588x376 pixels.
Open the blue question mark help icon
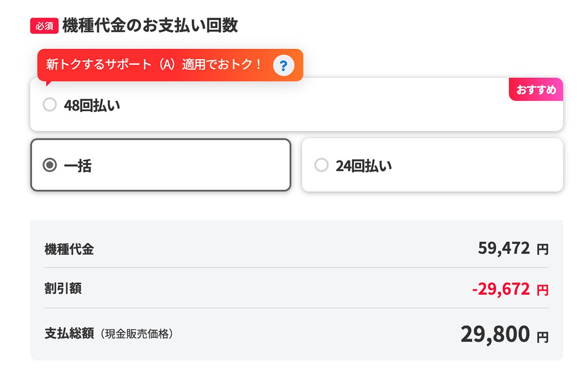(283, 65)
